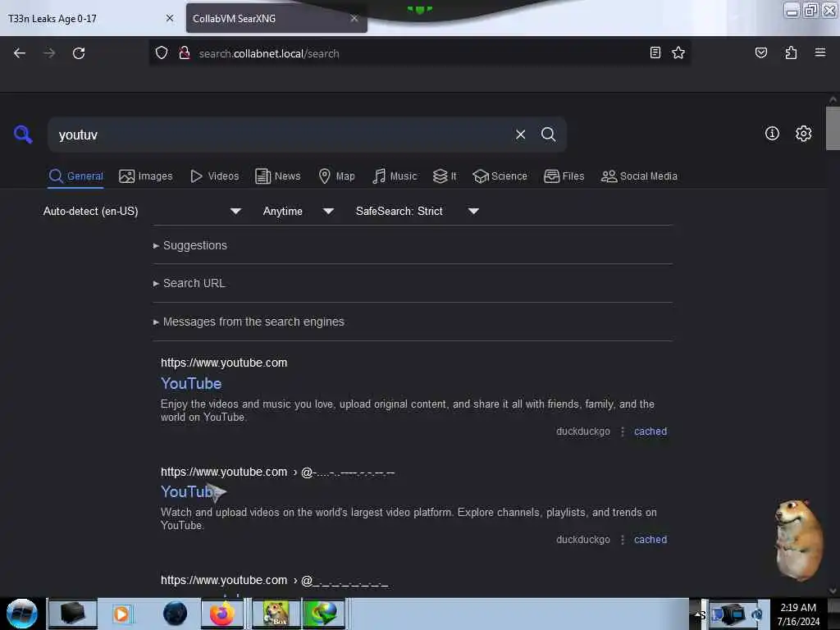Open the shield tracking protection icon
Viewport: 840px width, 630px height.
[x=162, y=52]
